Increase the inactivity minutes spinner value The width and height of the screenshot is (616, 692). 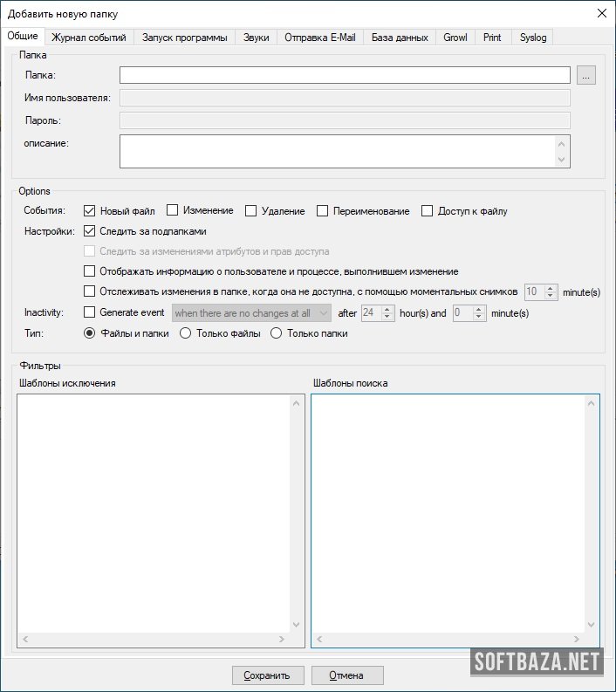click(479, 309)
